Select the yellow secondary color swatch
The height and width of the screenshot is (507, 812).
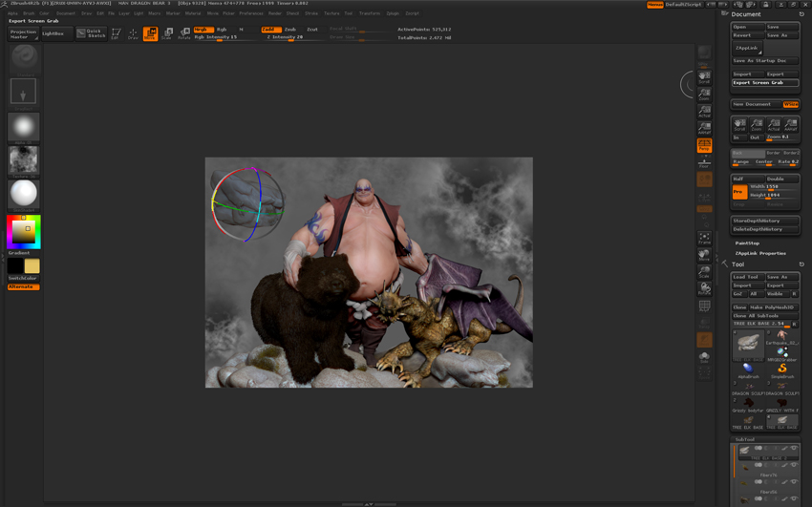(32, 266)
